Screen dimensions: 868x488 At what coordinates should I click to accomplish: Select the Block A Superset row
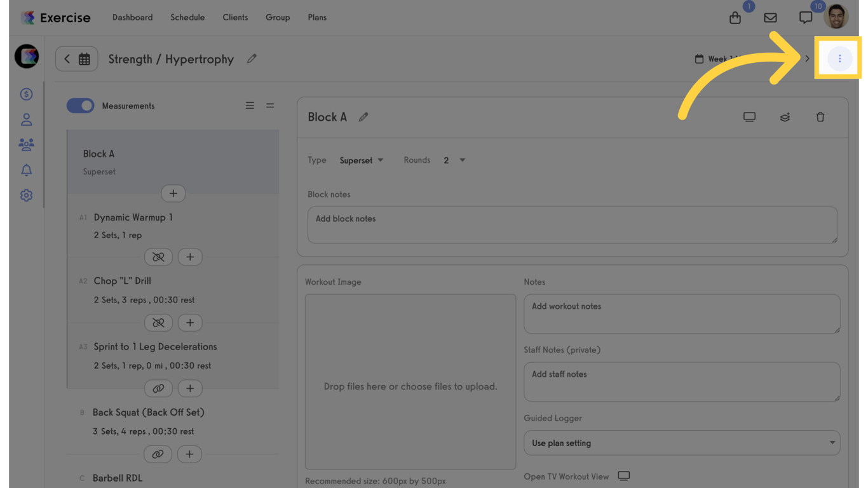(x=173, y=162)
